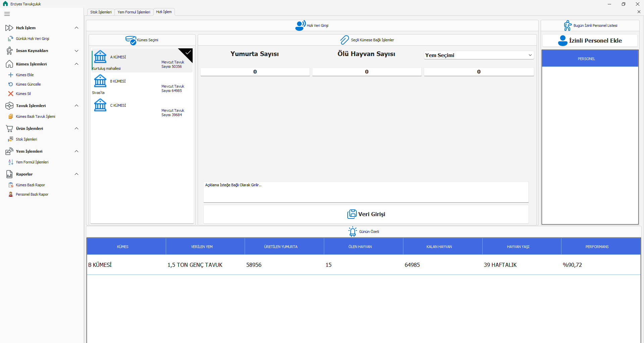Close the open tab panel

[x=639, y=12]
